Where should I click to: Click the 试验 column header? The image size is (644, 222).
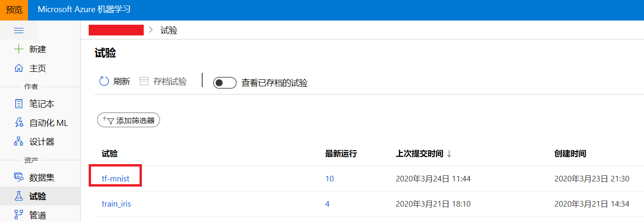110,153
